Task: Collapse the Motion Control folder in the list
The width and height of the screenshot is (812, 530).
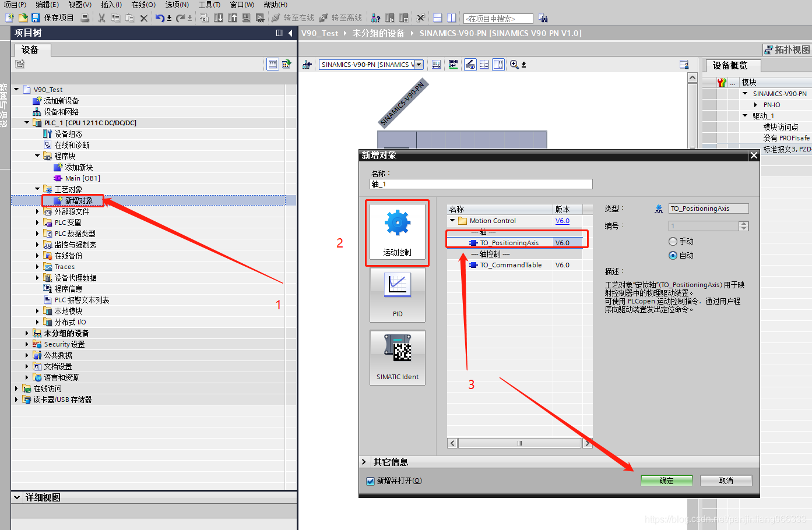Action: click(452, 221)
